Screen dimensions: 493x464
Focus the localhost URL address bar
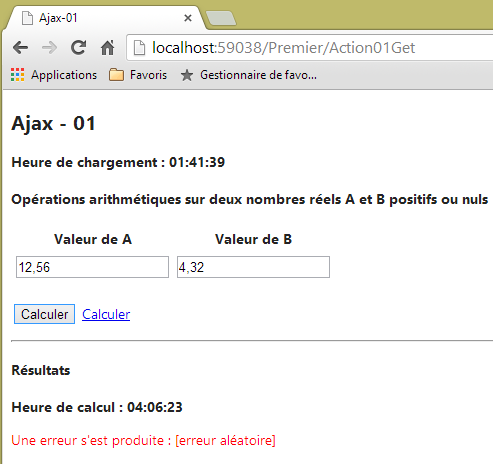tap(310, 48)
